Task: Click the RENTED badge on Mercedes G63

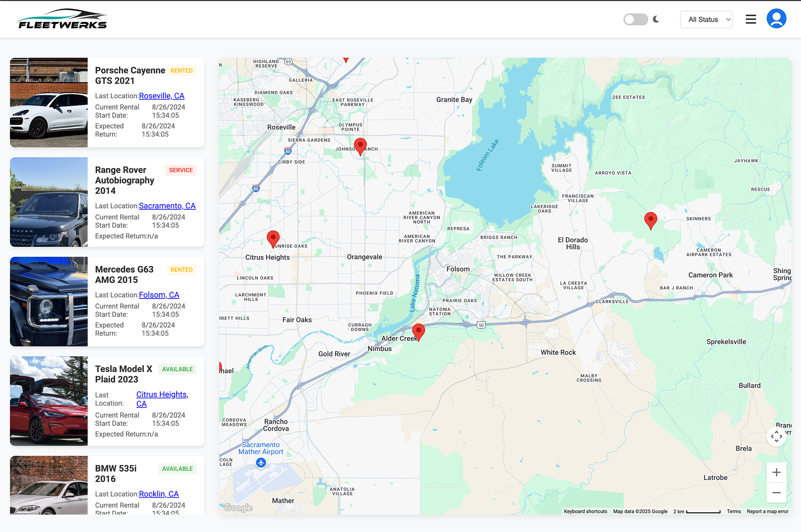Action: (181, 270)
